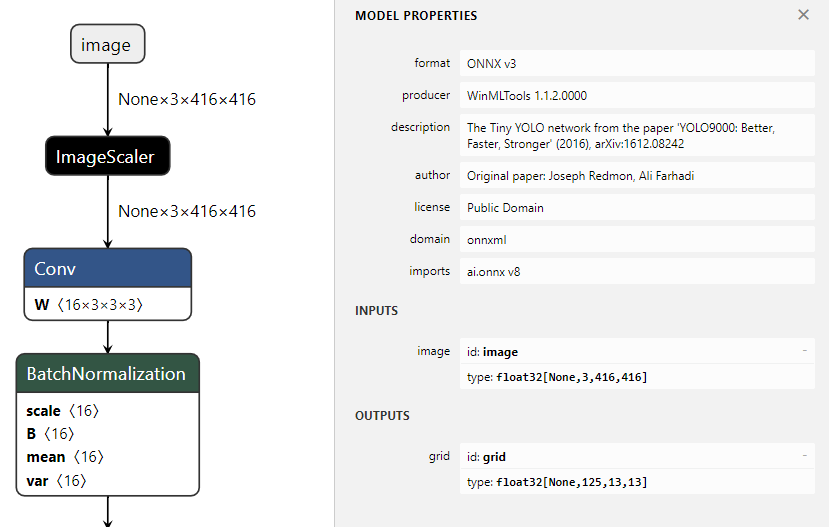Click the BatchNormalization scale row

click(x=63, y=411)
